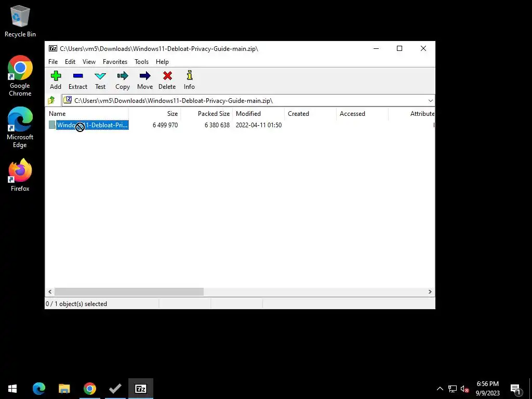Image resolution: width=532 pixels, height=399 pixels.
Task: Minimize the 7-Zip window
Action: 376,48
